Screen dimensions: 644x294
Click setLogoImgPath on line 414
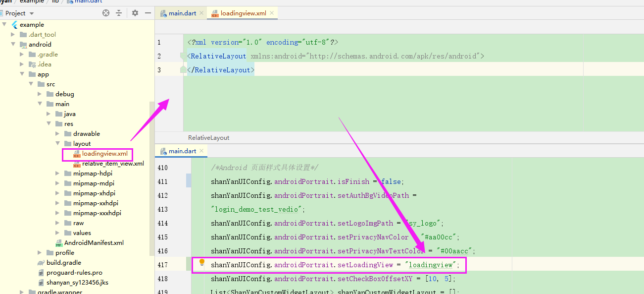[365, 223]
